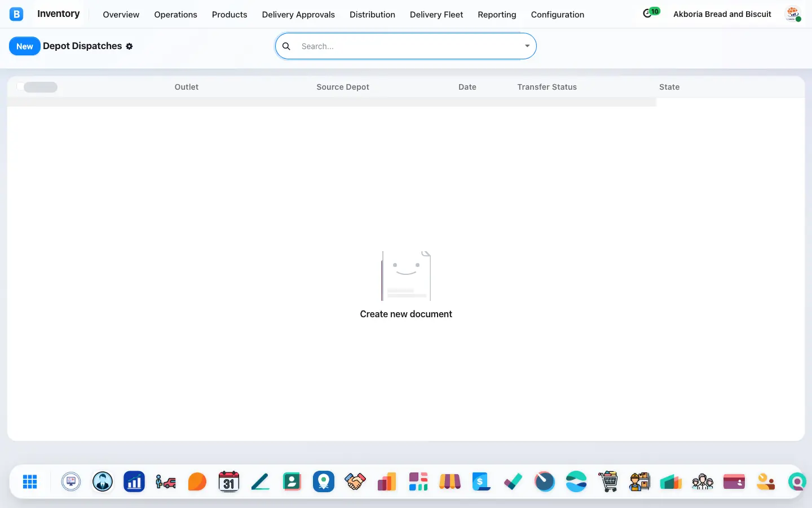
Task: Go to the Overview menu
Action: pos(121,15)
